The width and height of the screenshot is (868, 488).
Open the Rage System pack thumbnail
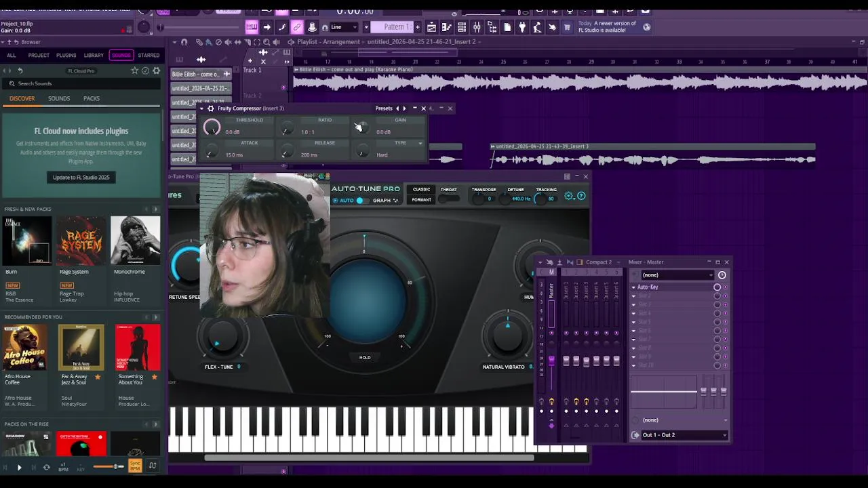click(x=81, y=241)
